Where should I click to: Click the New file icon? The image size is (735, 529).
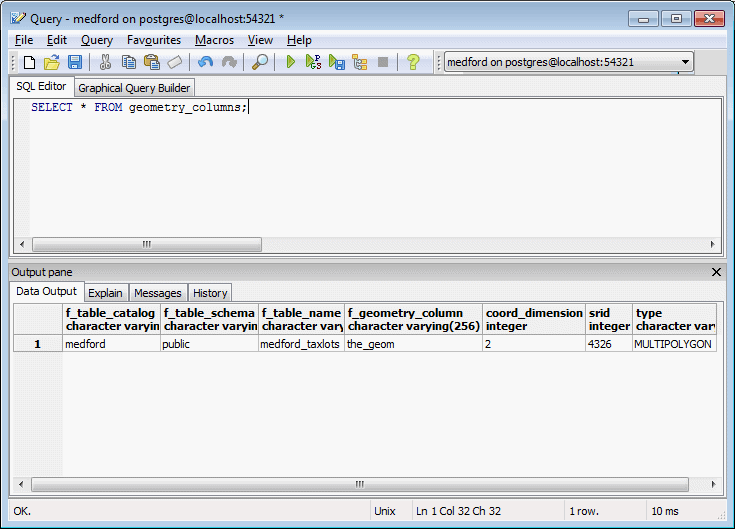coord(29,62)
